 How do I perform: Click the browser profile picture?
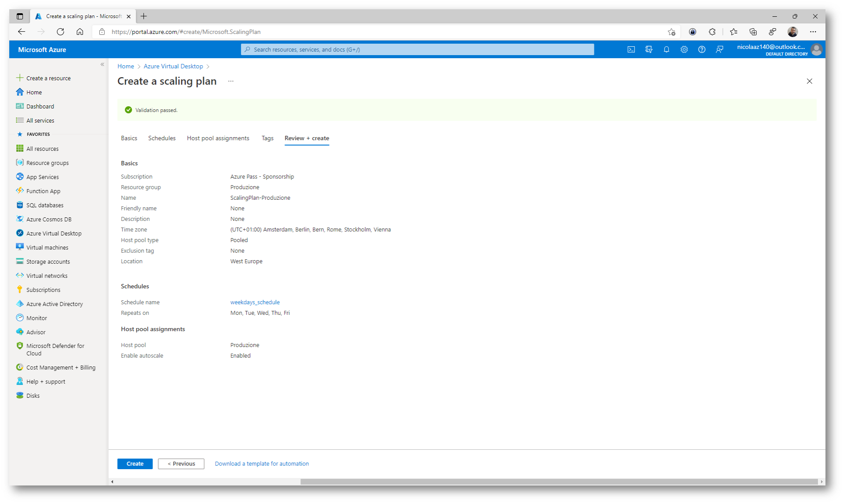point(793,32)
